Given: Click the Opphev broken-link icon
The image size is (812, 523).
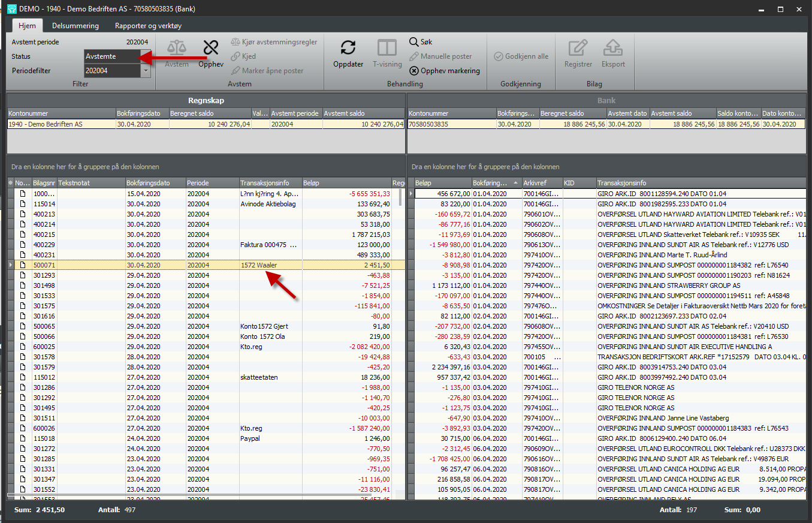Looking at the screenshot, I should coord(211,48).
